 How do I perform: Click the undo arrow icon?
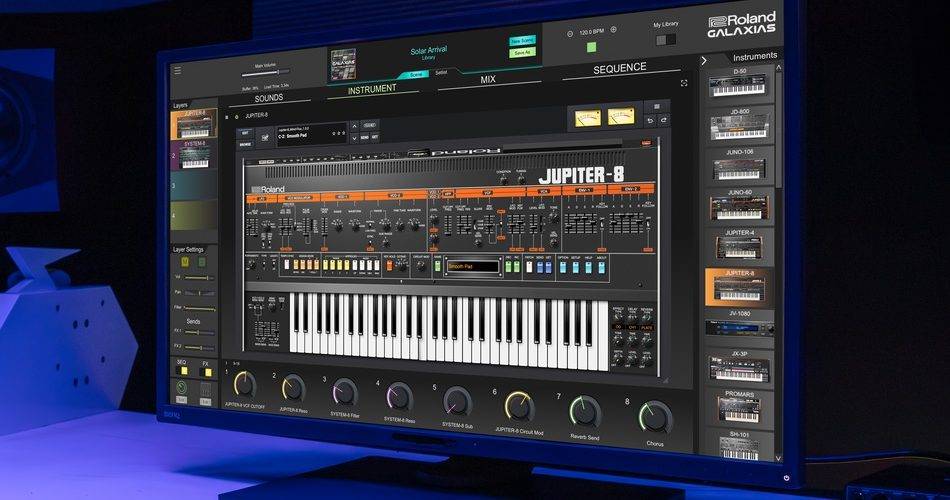[650, 121]
